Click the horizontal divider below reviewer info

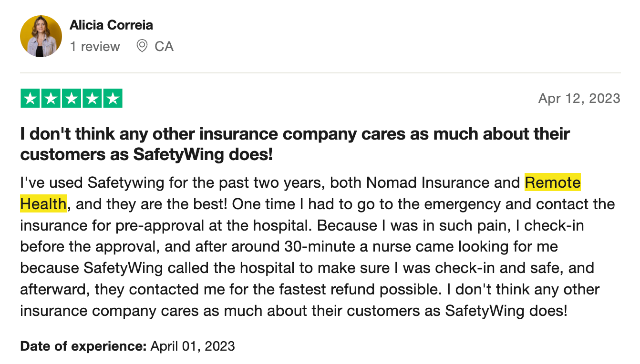point(320,73)
